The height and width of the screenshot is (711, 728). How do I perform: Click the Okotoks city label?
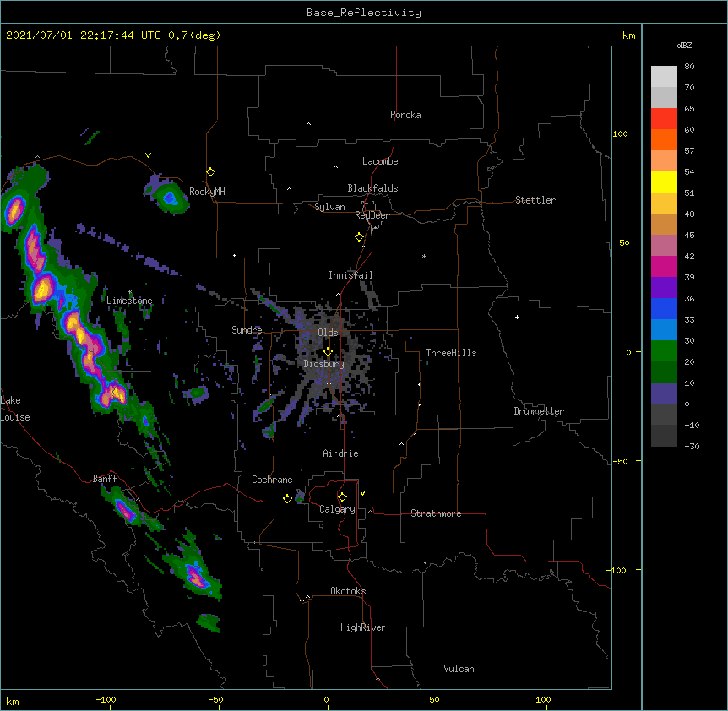348,591
